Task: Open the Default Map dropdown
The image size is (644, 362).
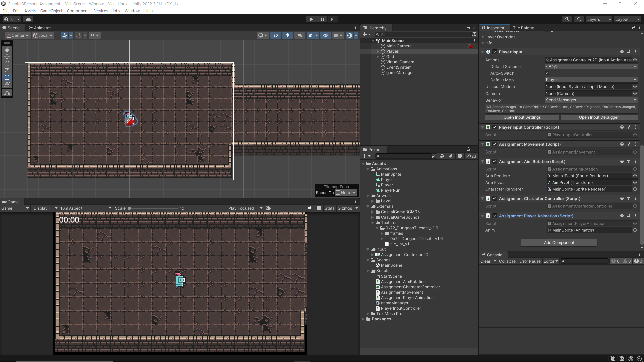Action: [x=591, y=80]
